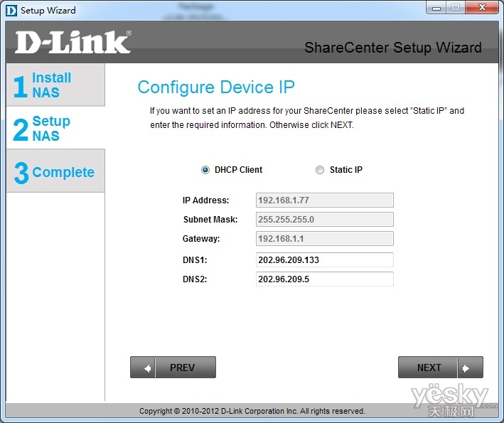504x423 pixels.
Task: Click the D-Link copyright footer text
Action: (x=252, y=411)
